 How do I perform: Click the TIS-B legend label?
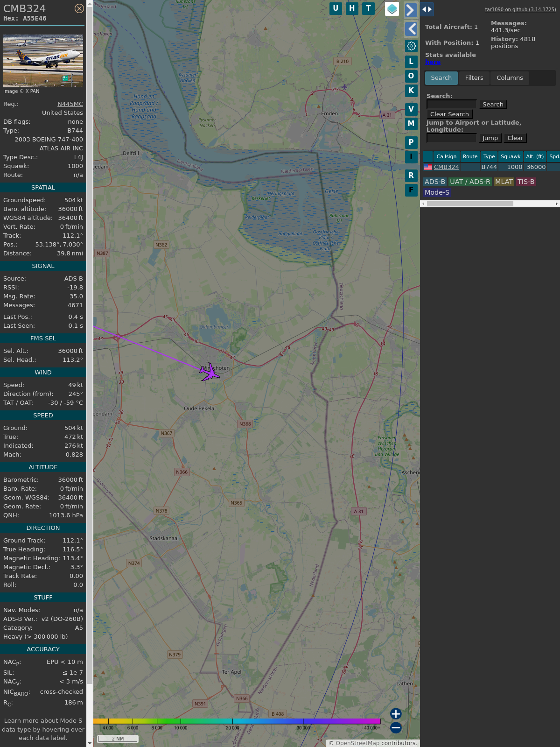526,182
